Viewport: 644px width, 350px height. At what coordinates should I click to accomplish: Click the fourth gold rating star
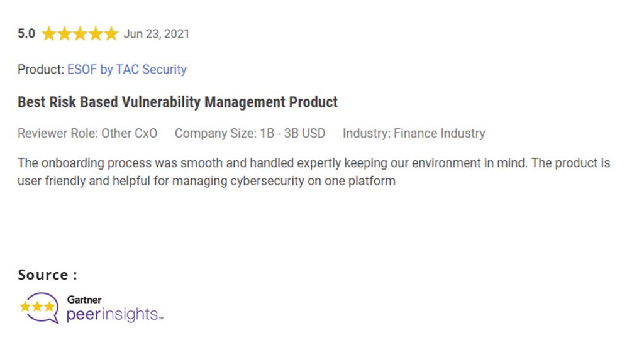tap(96, 34)
